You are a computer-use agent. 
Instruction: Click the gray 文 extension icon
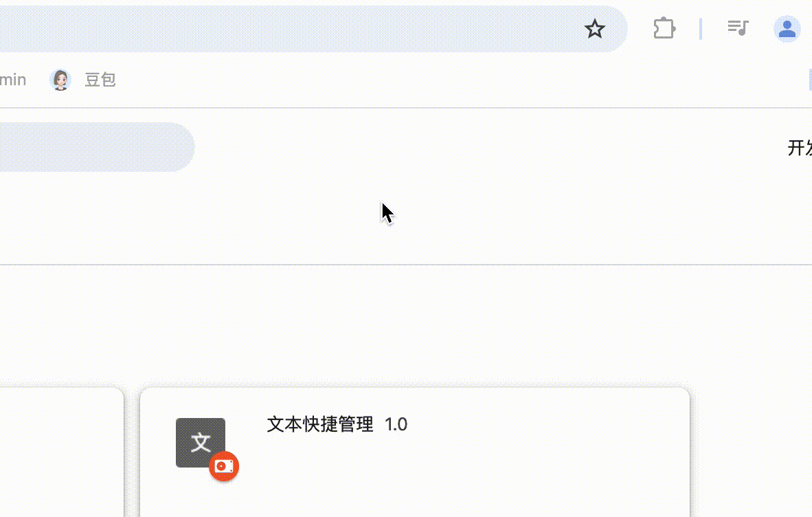pyautogui.click(x=201, y=442)
